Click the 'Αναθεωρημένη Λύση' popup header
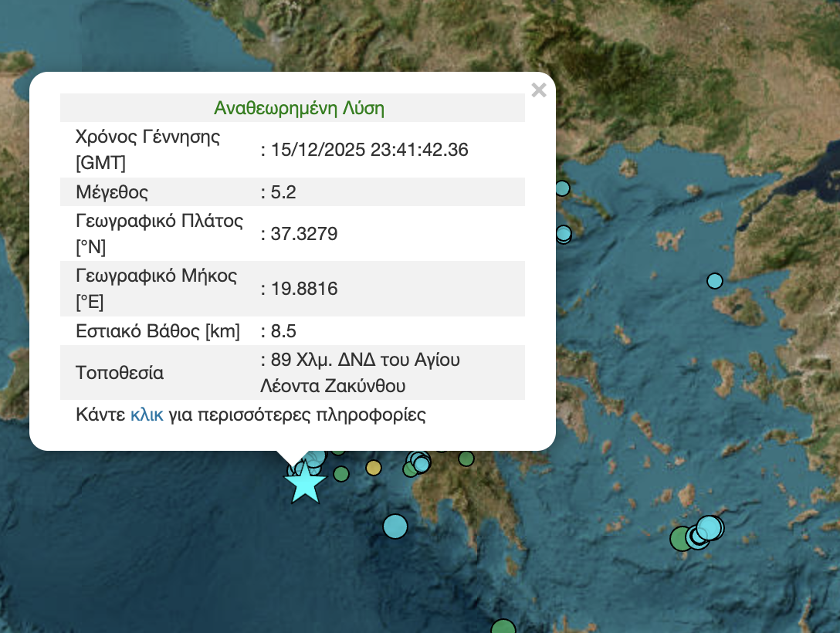The height and width of the screenshot is (633, 840). click(x=299, y=108)
